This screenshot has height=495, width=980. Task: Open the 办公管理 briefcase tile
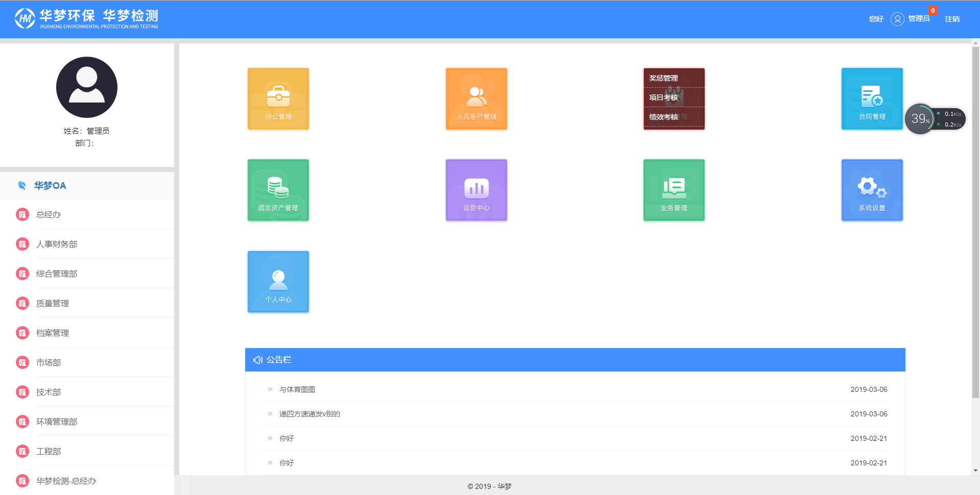(x=278, y=98)
